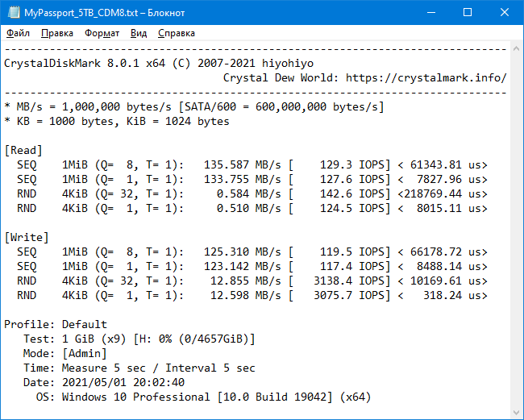Maximize the Notepad window
Viewport: 524px width, 420px height.
(x=468, y=12)
